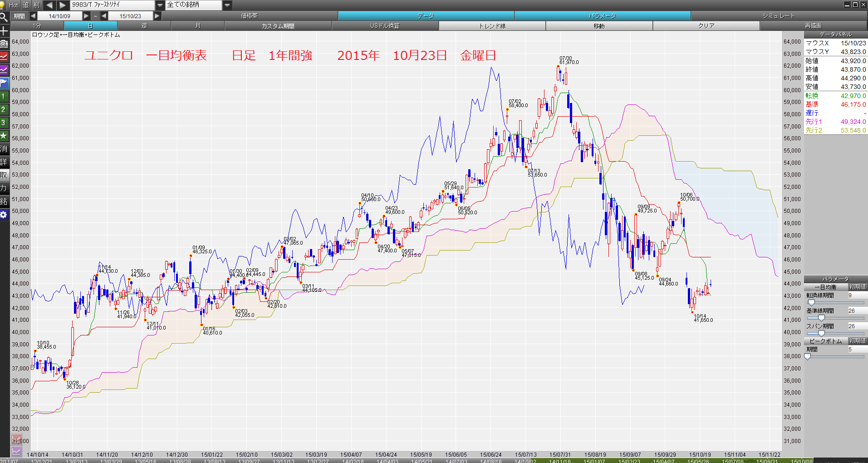
Task: Click the green star favorites icon
Action: click(x=4, y=136)
